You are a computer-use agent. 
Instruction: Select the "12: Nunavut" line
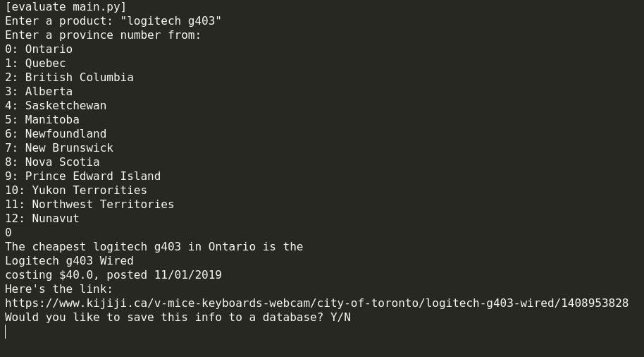pos(42,219)
